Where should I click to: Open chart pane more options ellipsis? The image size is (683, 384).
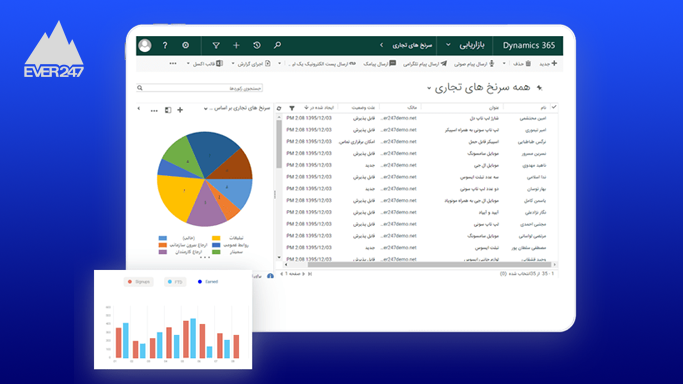coord(154,111)
